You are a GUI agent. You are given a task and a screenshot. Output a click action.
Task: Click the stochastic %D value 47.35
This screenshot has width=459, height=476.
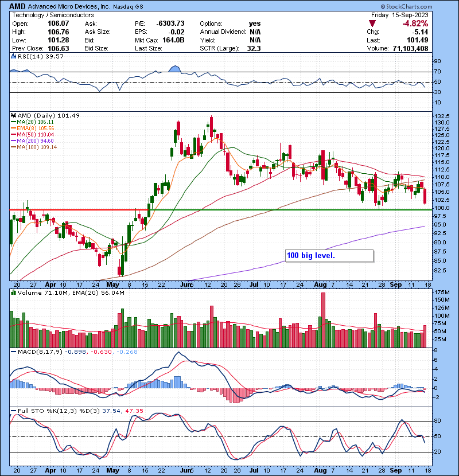(x=134, y=411)
